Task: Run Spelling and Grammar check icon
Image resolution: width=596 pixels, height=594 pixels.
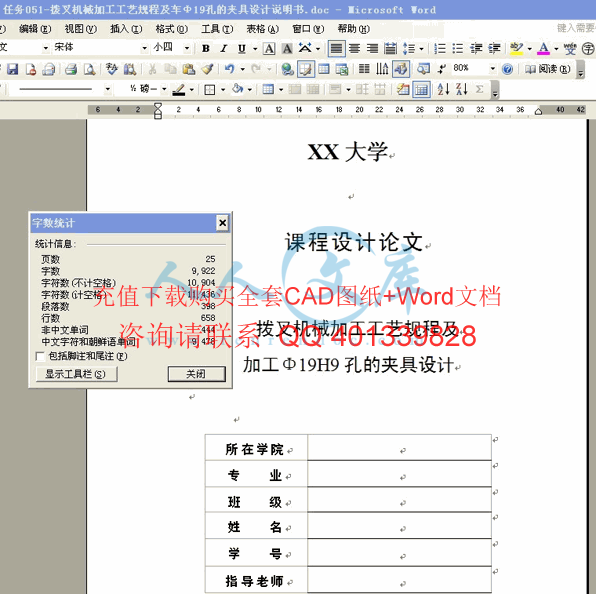Action: 112,69
